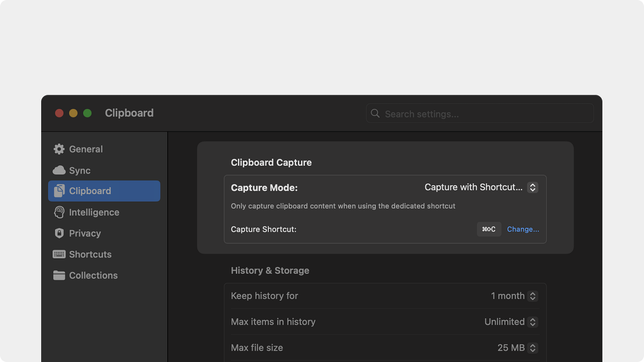Click the Sync cloud icon

coord(59,170)
